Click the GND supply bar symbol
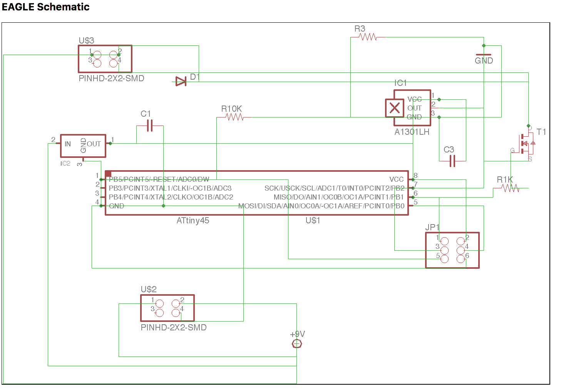Image resolution: width=566 pixels, height=392 pixels. coord(484,55)
